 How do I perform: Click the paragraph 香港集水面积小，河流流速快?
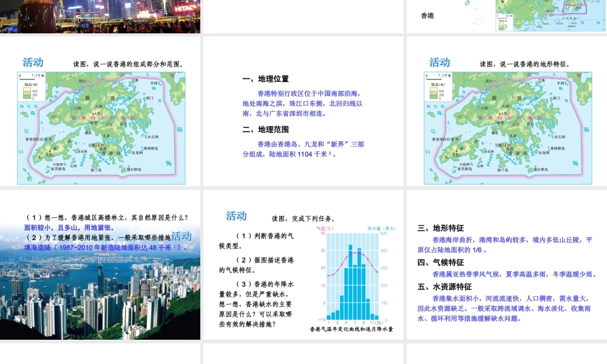click(x=504, y=309)
